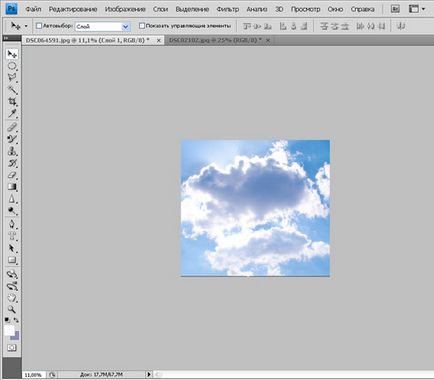Screen dimensions: 434x380
Task: Open the Анализ menu
Action: [257, 9]
